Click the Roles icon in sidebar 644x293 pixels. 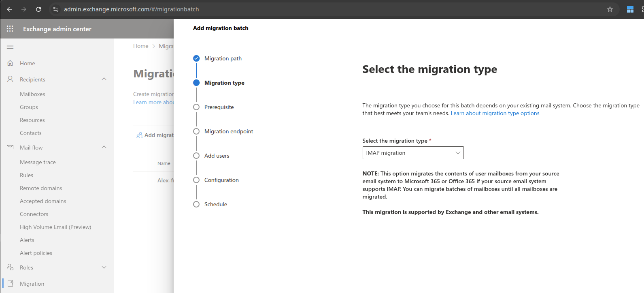(x=10, y=267)
